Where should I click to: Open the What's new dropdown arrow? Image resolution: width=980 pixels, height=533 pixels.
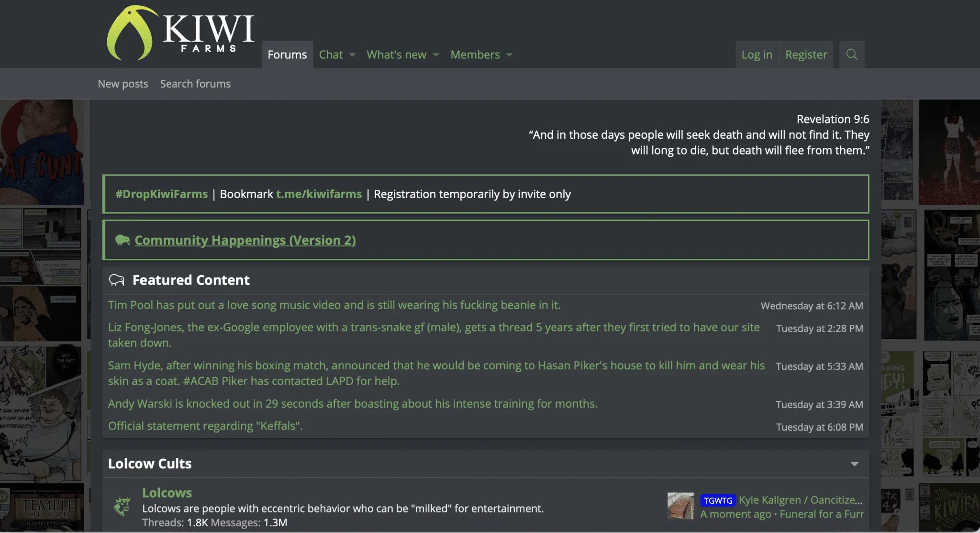pos(436,55)
